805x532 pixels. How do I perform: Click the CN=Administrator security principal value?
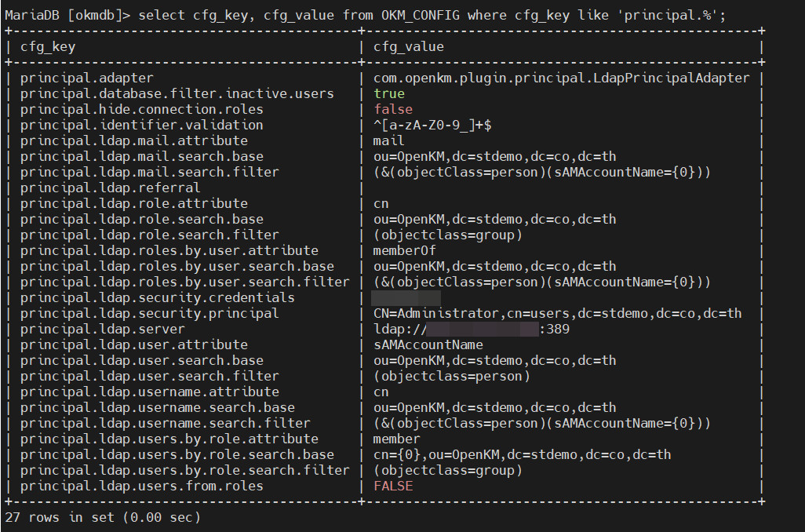[x=557, y=313]
